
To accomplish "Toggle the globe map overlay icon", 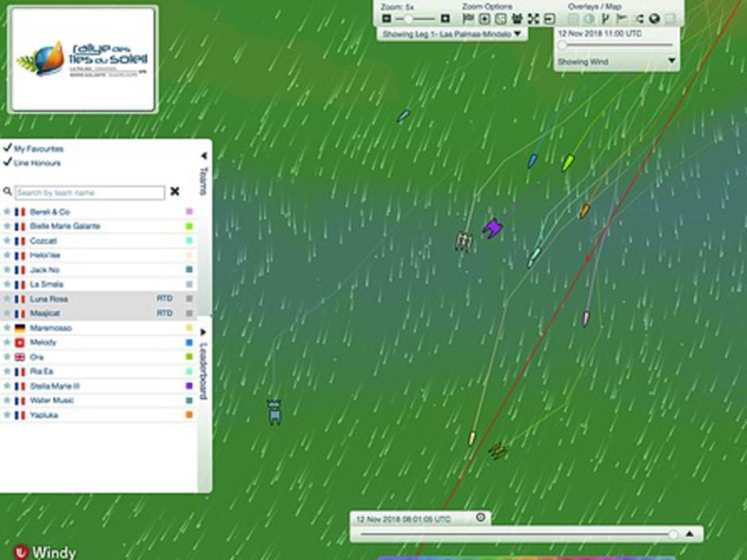I will (654, 18).
